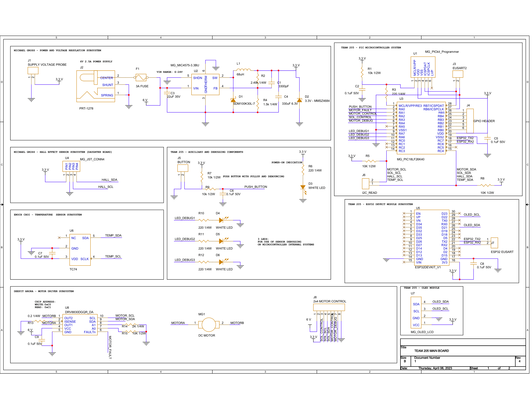This screenshot has height=411, width=532.
Task: Select the D1 Schottky diode symbol
Action: tap(233, 100)
